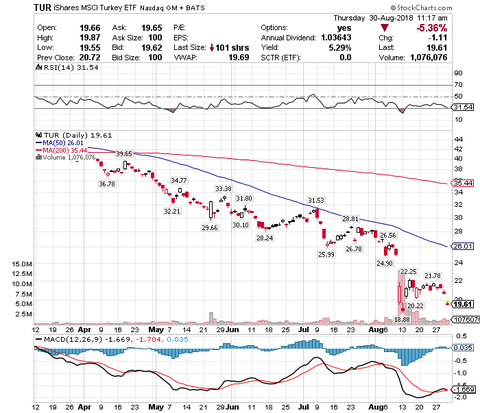
Task: Click the 26.78 price label
Action: pyautogui.click(x=354, y=249)
